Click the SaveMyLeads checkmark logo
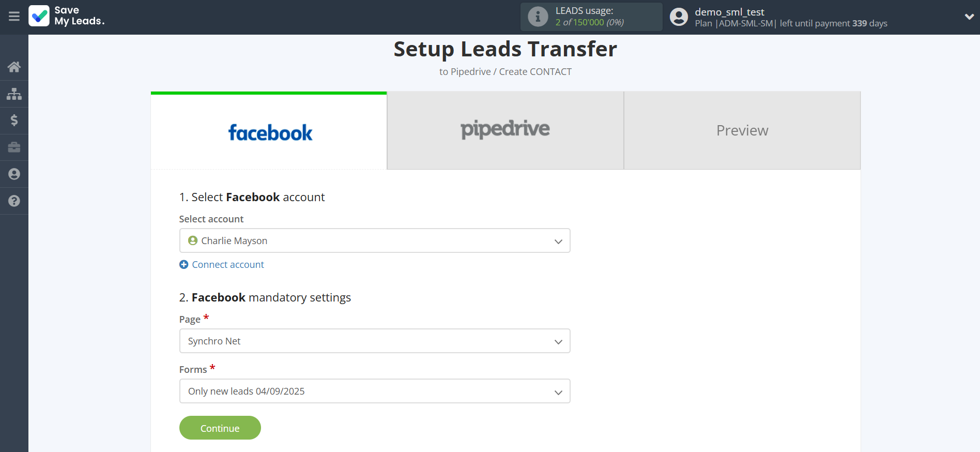 click(x=39, y=16)
